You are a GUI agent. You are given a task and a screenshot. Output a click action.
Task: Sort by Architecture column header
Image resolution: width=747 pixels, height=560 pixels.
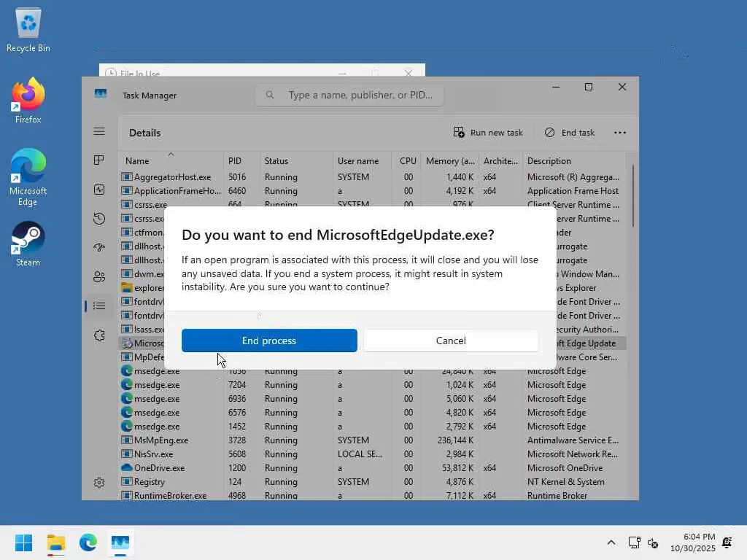500,161
